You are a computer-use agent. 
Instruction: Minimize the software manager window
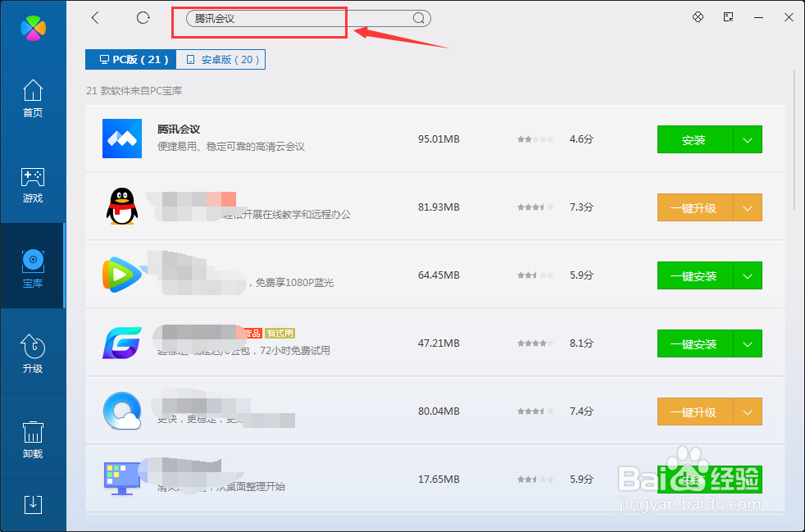click(x=758, y=17)
